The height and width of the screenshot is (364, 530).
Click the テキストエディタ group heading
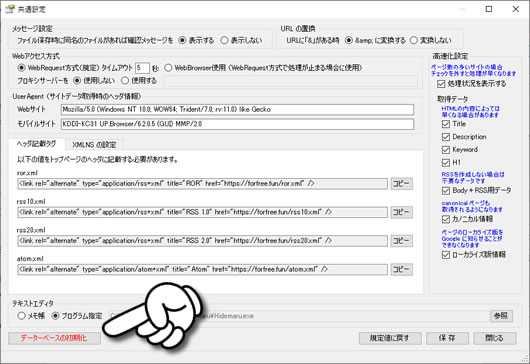(33, 304)
